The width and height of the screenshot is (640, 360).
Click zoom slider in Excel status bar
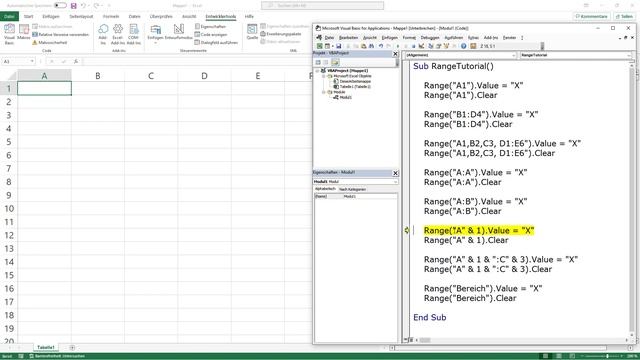tap(608, 356)
